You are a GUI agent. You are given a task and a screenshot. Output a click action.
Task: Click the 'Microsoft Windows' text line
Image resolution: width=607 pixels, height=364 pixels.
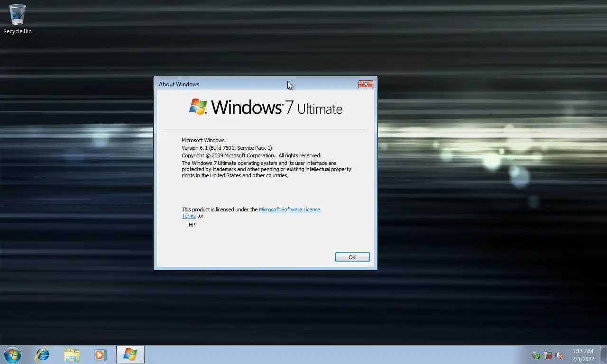point(203,140)
